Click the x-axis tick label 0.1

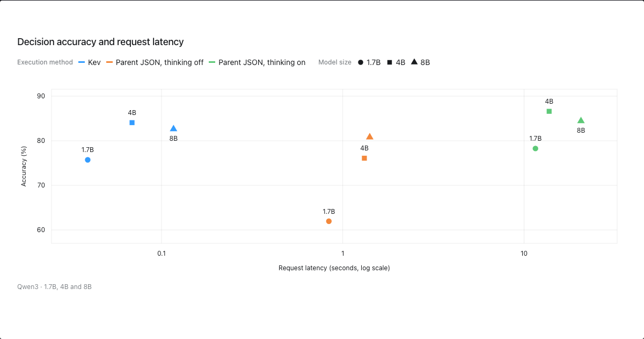click(162, 253)
